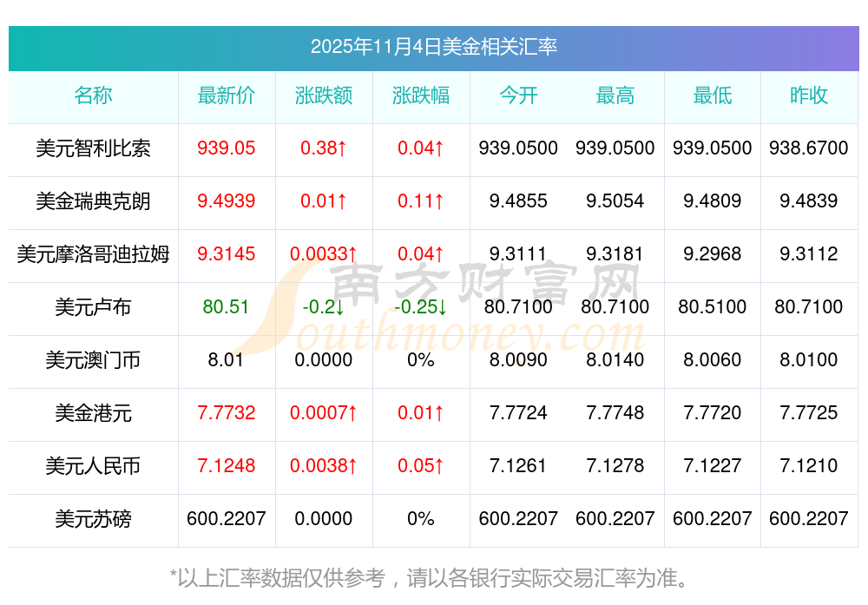Click the opening value 7.1261
Viewport: 868px width, 605px height.
[x=518, y=465]
